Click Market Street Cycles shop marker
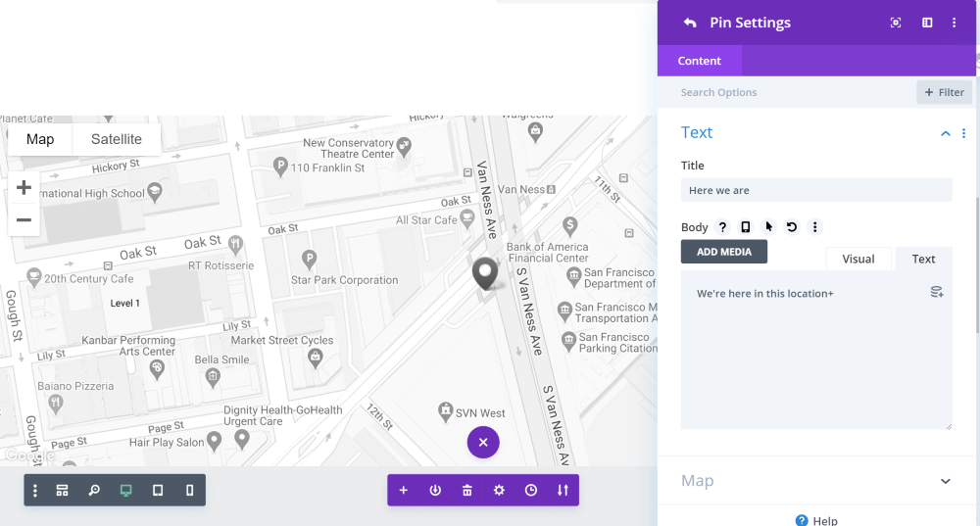 tap(315, 358)
